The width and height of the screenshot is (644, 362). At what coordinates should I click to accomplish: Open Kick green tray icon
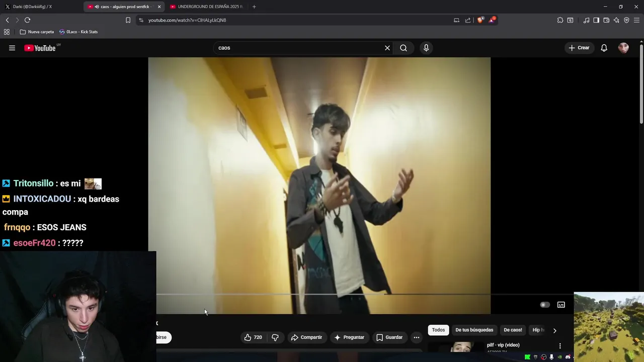coord(527,357)
